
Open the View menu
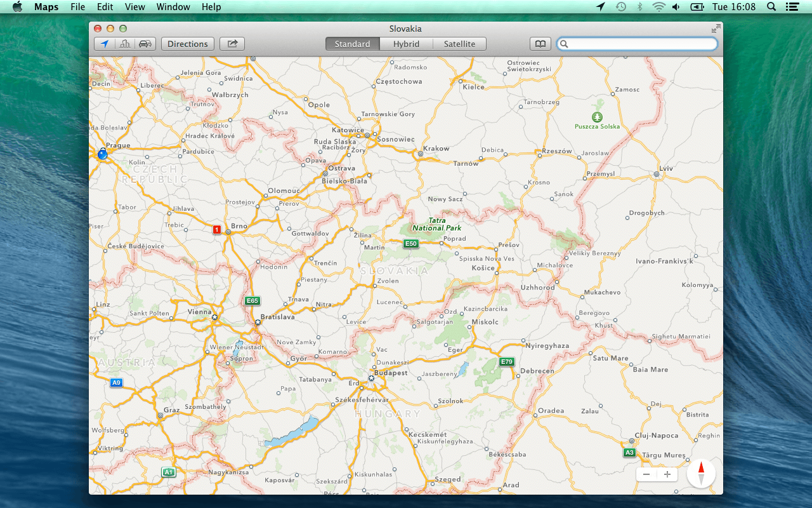135,7
